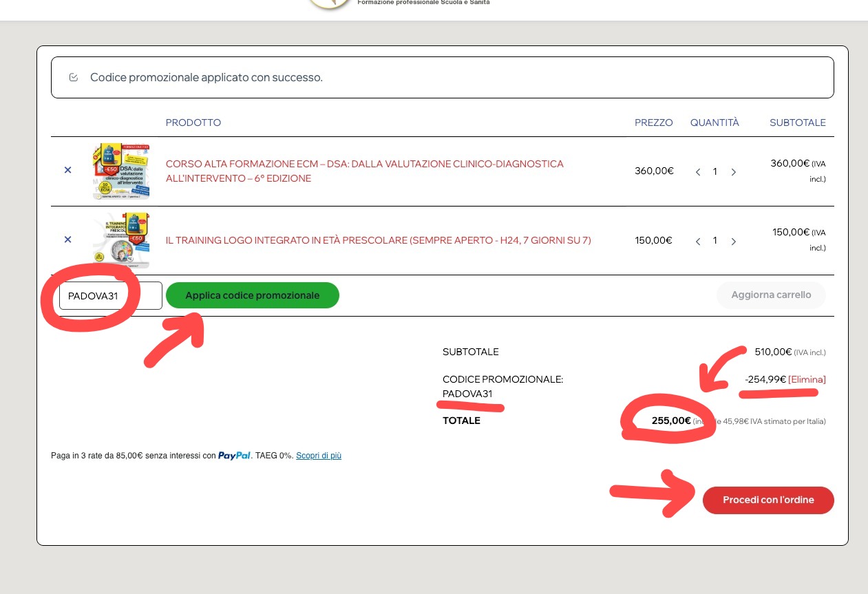
Task: Decrease quantity of Training Logo Integrato
Action: click(698, 241)
